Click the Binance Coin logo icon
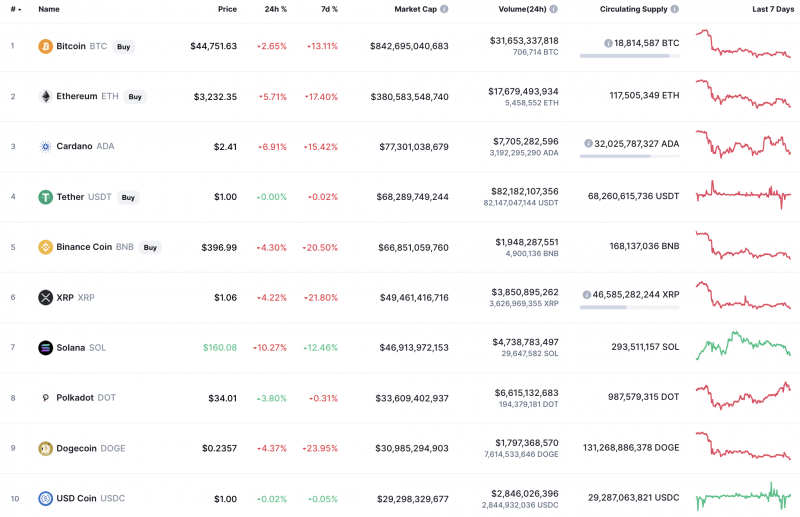 45,247
